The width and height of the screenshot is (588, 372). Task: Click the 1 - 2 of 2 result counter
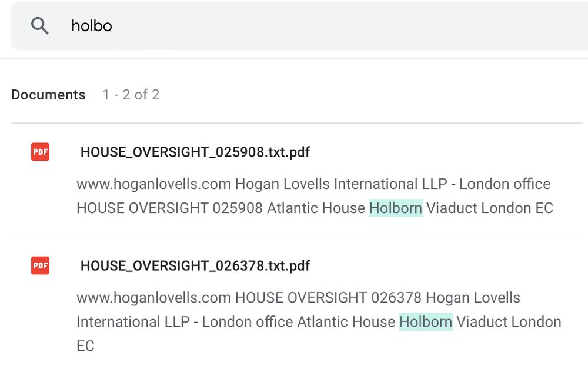(x=131, y=95)
